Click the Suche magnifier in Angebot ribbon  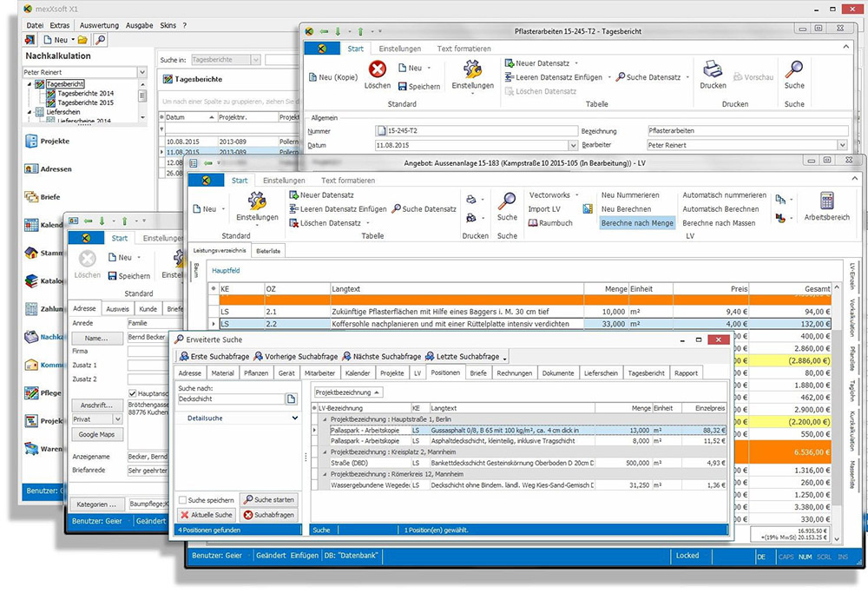(507, 201)
